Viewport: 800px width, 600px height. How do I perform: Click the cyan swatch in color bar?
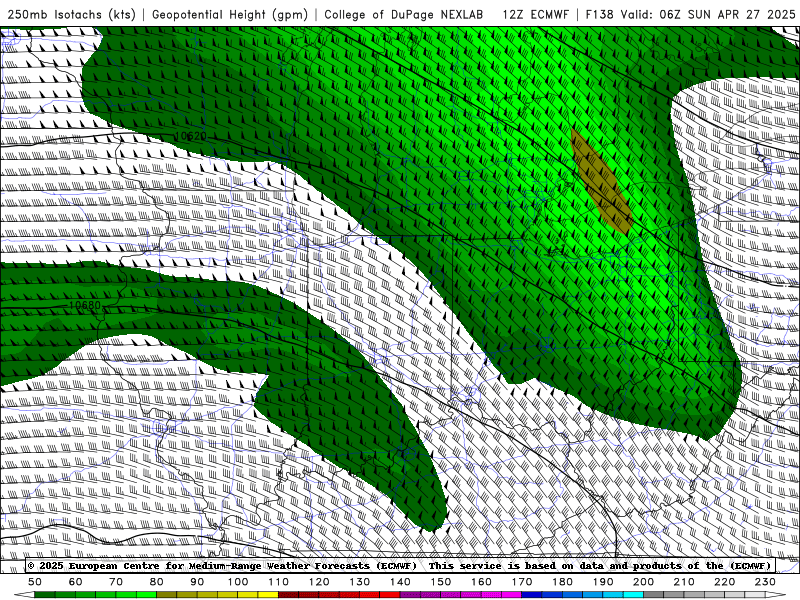(633, 595)
